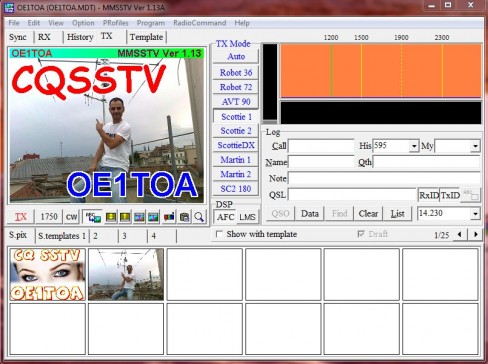Select the Robot 72 TX mode

point(236,87)
